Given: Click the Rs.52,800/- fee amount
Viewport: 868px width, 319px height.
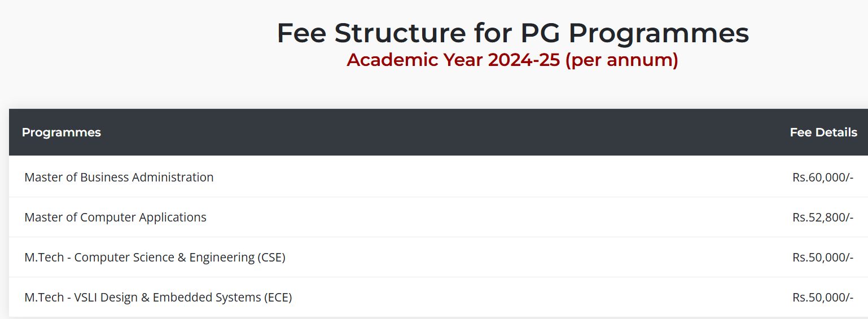Looking at the screenshot, I should point(822,218).
